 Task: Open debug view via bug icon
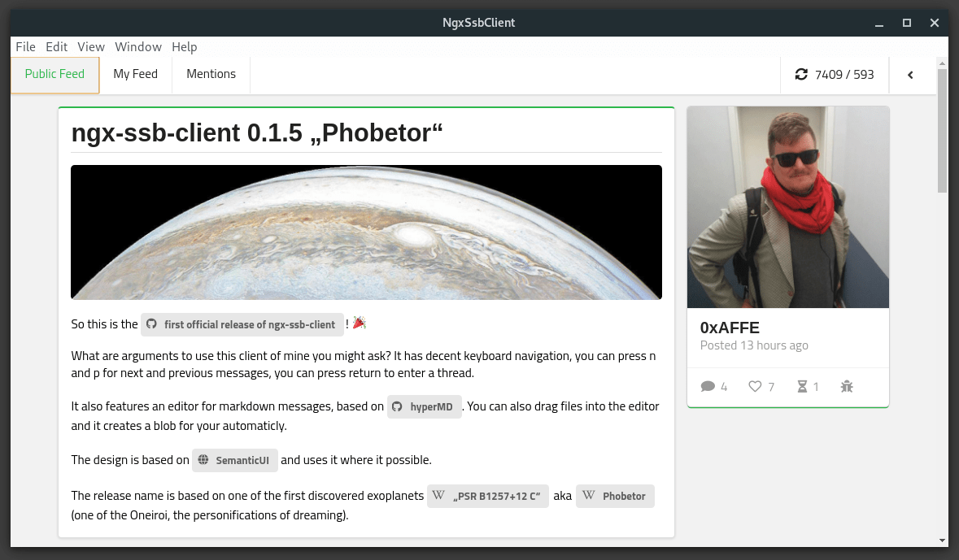[x=847, y=386]
